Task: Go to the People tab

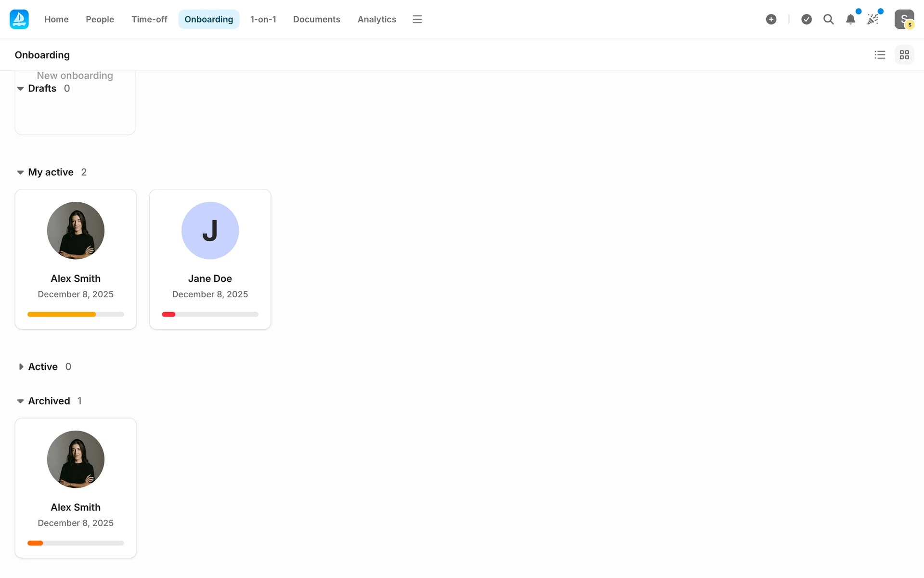Action: tap(100, 19)
